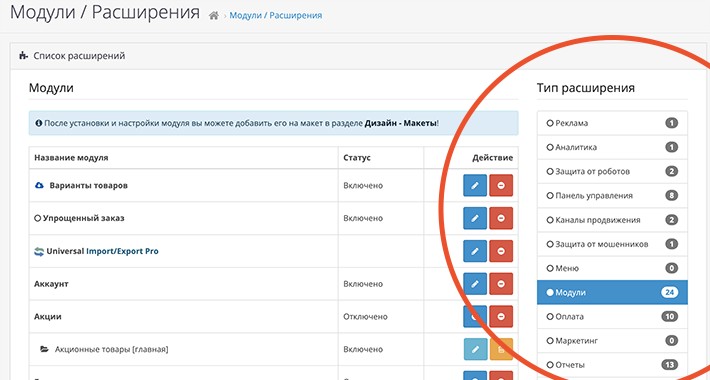Image resolution: width=710 pixels, height=380 pixels.
Task: Click the Статус column header
Action: (x=357, y=158)
